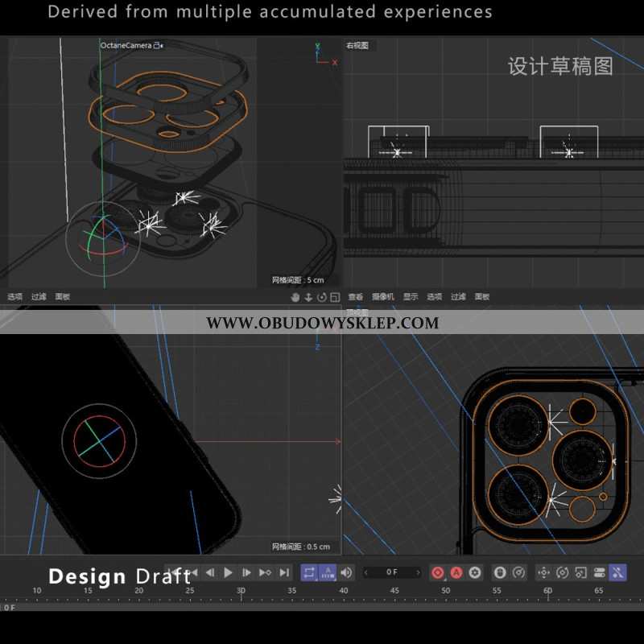Enable Autokeying with the A button

(456, 572)
